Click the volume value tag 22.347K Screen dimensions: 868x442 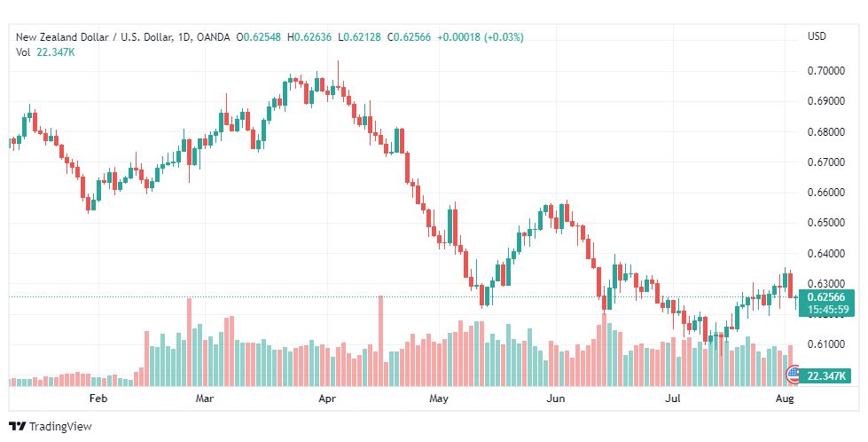coord(826,376)
